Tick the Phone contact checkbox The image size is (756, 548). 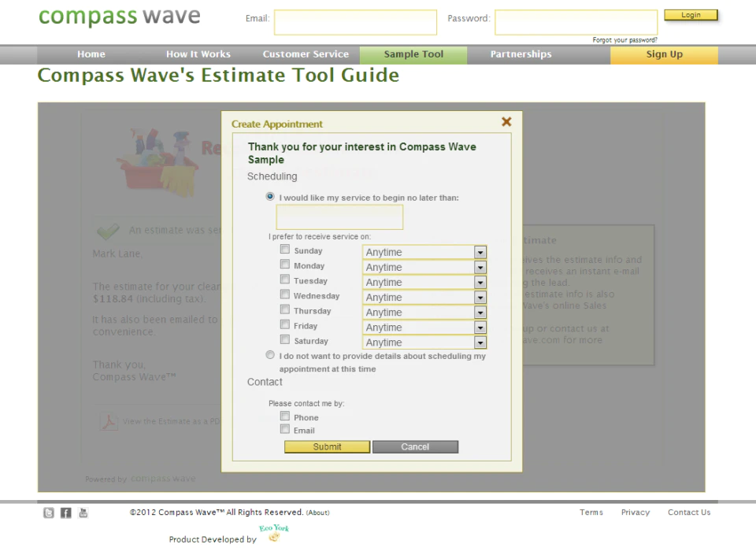(x=285, y=417)
